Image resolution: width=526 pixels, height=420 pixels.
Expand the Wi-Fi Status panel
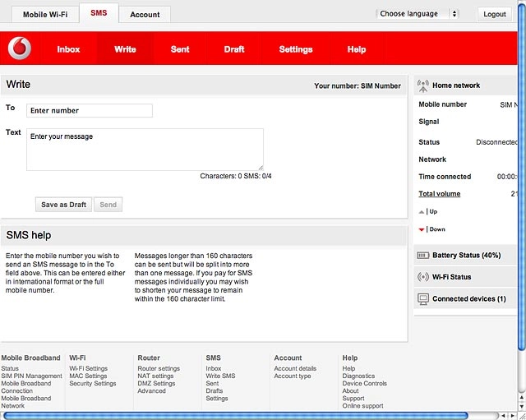coord(465,277)
